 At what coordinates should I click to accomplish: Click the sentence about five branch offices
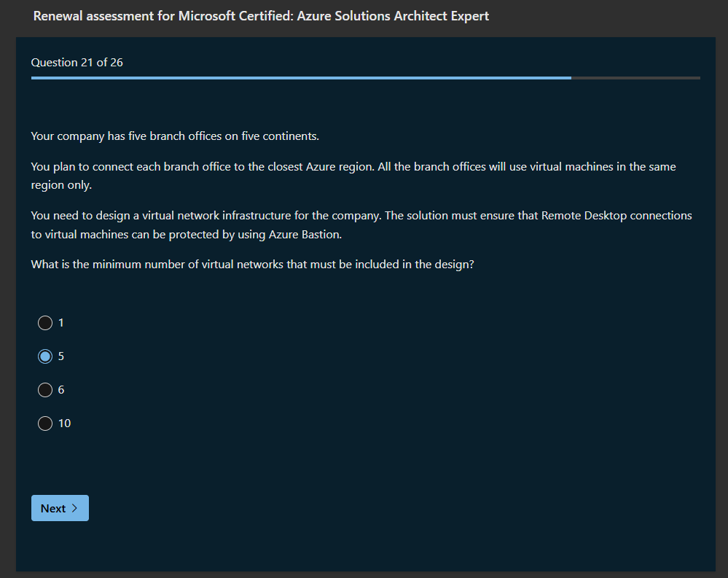(175, 136)
